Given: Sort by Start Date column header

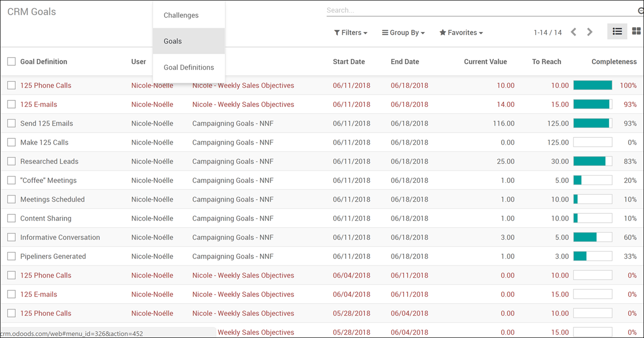Looking at the screenshot, I should click(x=349, y=61).
